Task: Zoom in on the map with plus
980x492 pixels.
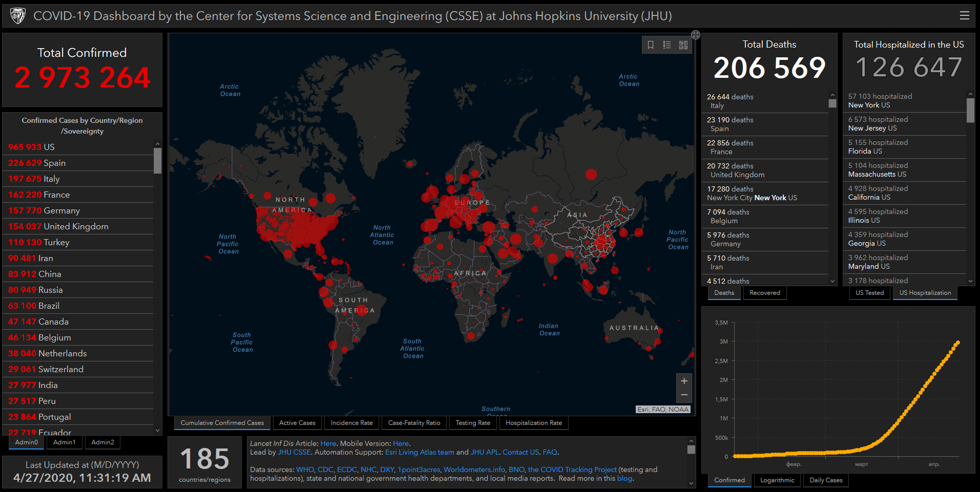Action: pos(684,381)
